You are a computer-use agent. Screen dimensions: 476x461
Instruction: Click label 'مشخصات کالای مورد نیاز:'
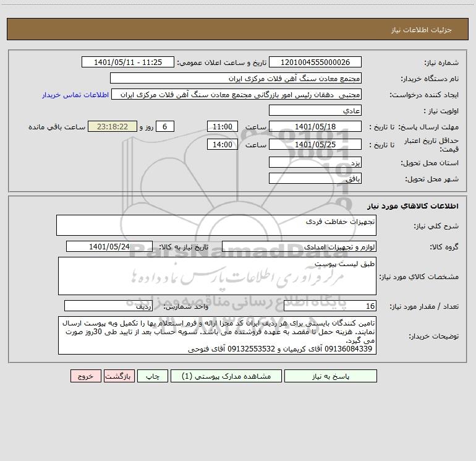[x=419, y=277]
